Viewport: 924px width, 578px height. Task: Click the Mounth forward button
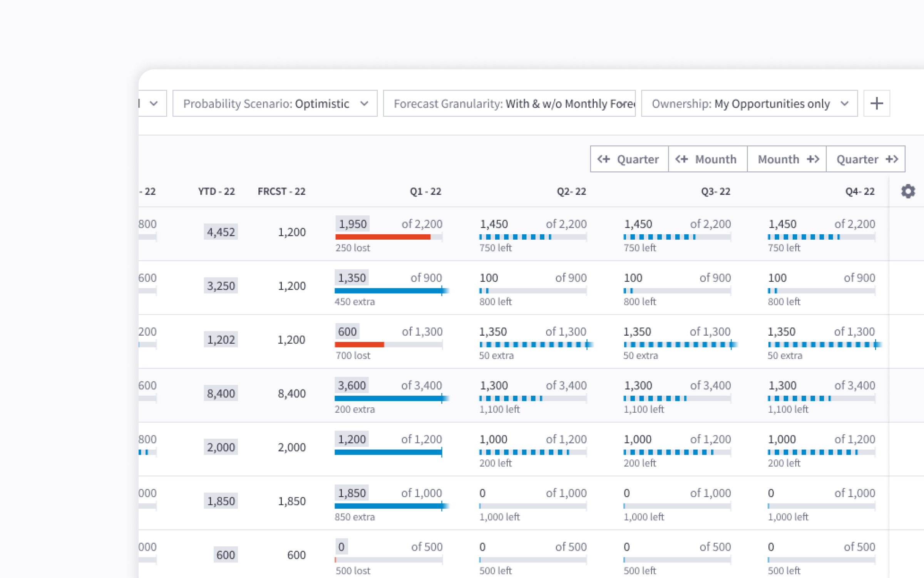787,159
